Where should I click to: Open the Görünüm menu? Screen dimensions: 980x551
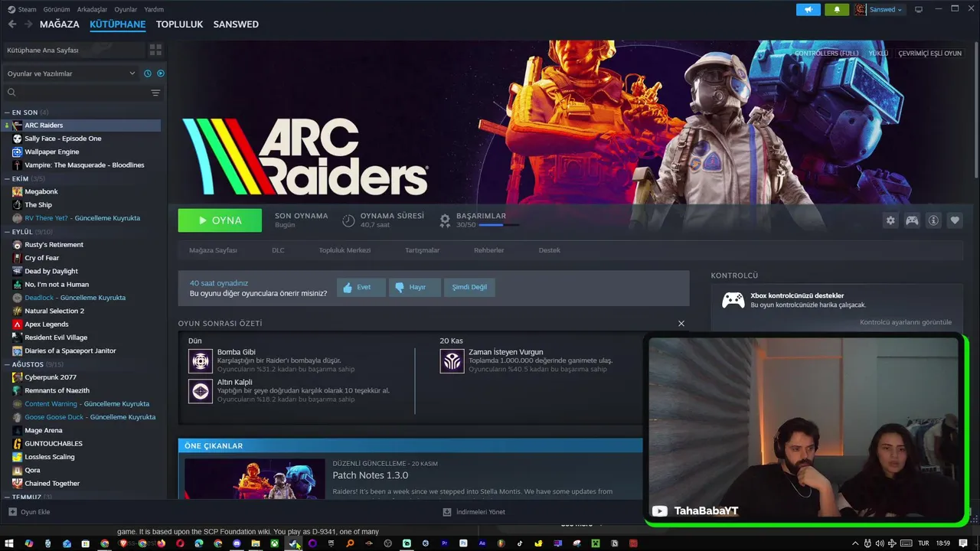pos(57,9)
